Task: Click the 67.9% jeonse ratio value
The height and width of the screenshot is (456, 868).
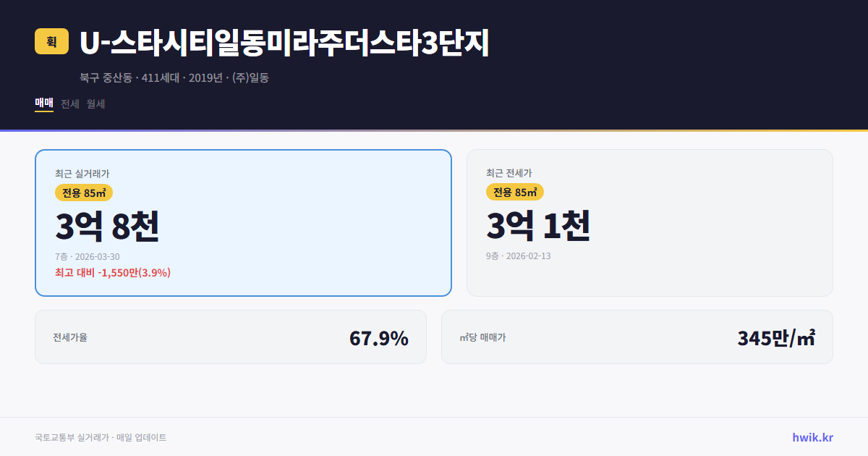Action: pos(379,337)
